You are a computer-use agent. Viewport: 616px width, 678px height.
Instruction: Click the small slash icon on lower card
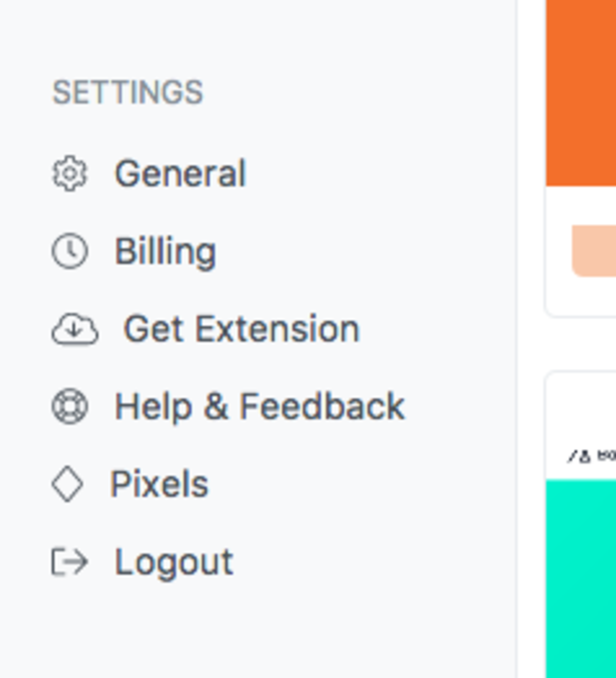(x=573, y=456)
